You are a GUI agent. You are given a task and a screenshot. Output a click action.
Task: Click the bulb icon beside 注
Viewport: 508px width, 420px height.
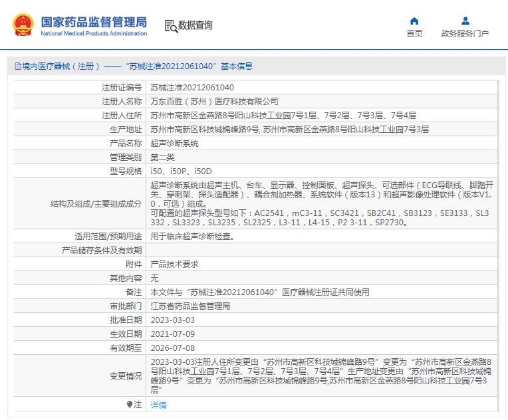(x=130, y=405)
